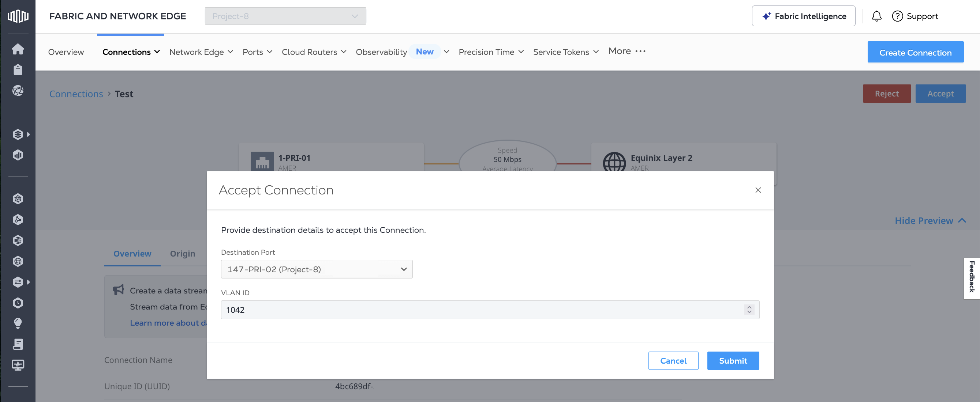Expand the Network Edge menu
This screenshot has height=402, width=980.
click(201, 52)
